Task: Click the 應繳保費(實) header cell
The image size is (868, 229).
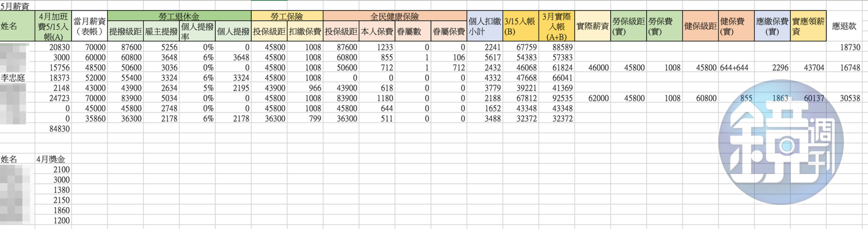Action: [x=772, y=26]
